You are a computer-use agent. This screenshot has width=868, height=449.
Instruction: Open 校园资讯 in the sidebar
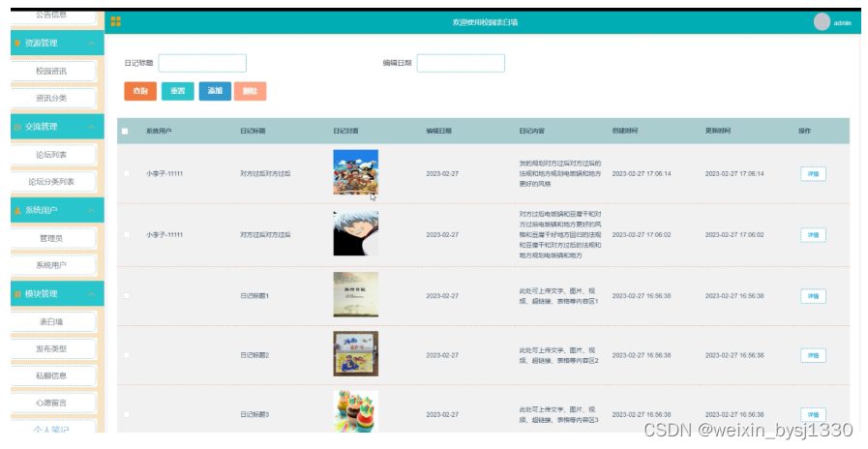tap(53, 71)
